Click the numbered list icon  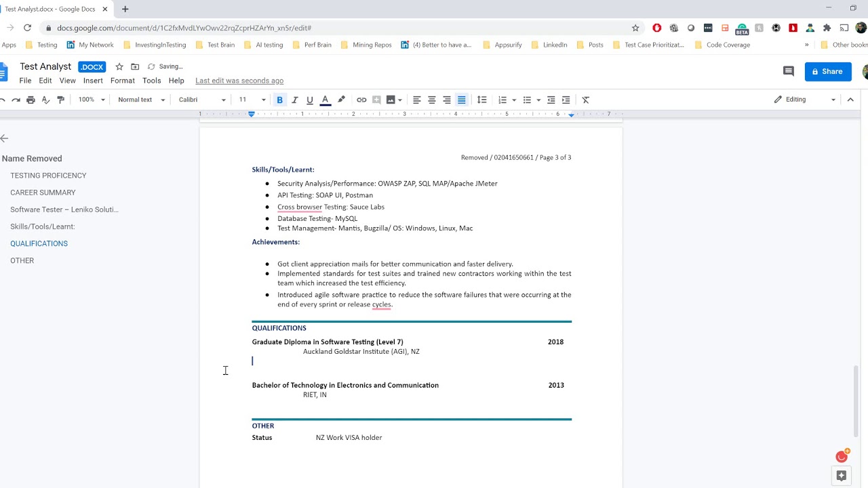coord(502,100)
